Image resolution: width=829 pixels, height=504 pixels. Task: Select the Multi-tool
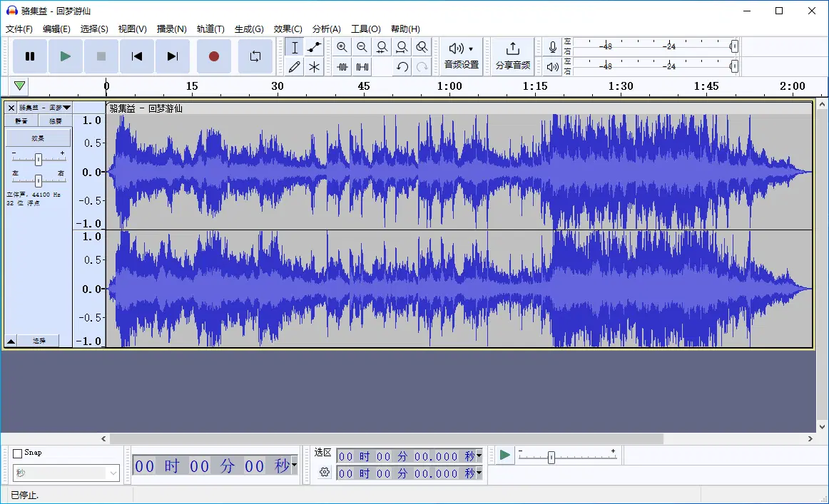[314, 67]
